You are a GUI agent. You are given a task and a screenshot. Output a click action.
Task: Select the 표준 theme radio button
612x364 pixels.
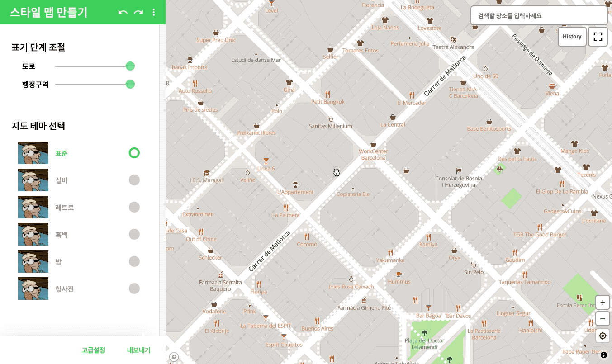click(134, 153)
